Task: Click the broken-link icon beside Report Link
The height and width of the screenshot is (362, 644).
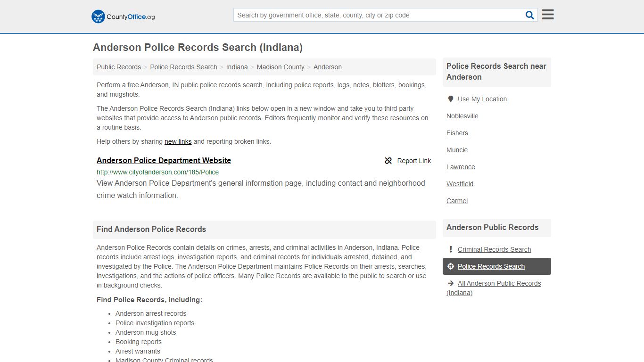Action: click(x=388, y=161)
